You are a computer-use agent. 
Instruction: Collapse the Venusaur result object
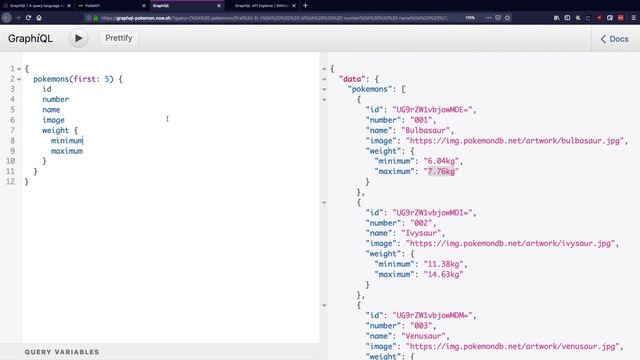(x=324, y=305)
